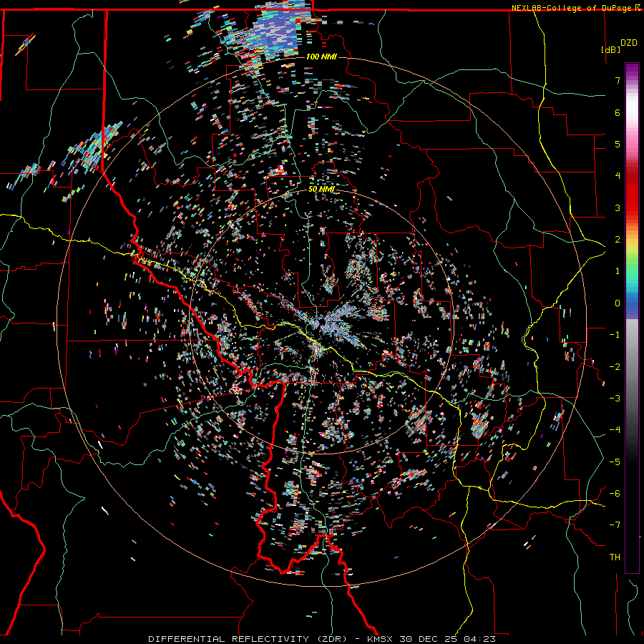Click the -5 value on color scale
644x644 pixels.
615,462
